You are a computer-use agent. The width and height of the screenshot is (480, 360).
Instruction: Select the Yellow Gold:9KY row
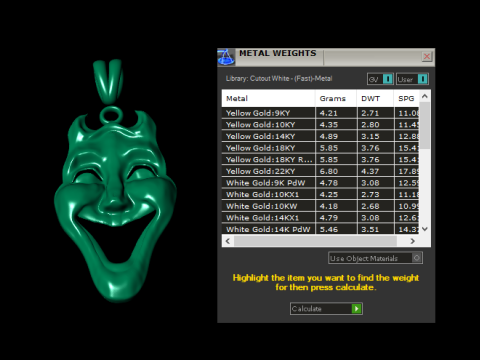tap(320, 113)
